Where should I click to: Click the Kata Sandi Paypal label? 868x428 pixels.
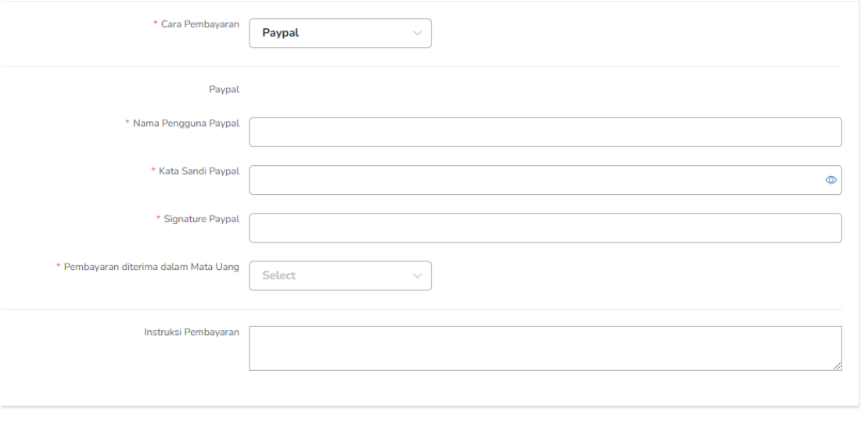(199, 171)
